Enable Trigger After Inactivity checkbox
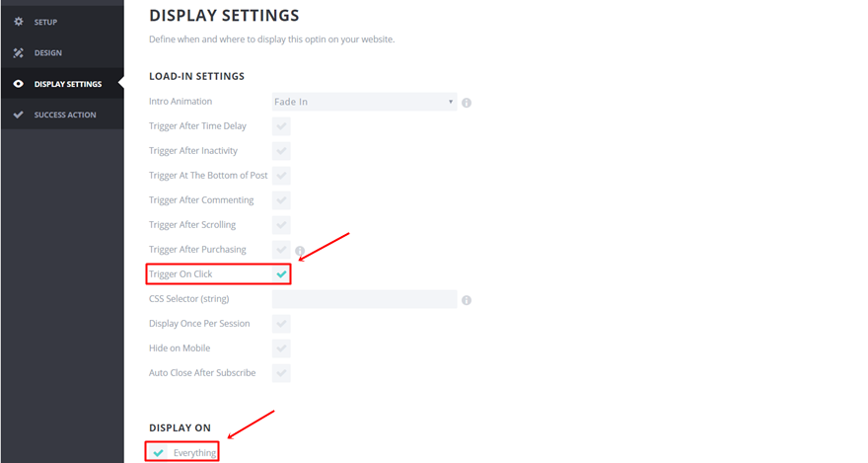This screenshot has height=463, width=868. click(x=282, y=151)
